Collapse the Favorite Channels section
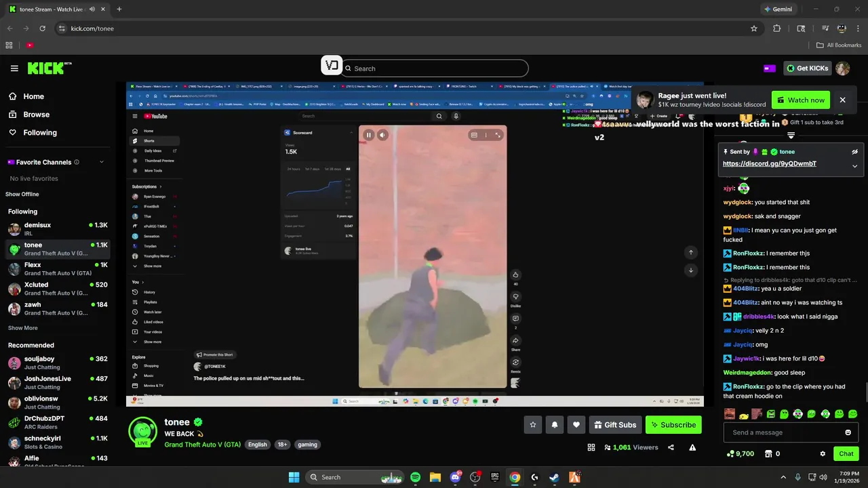Image resolution: width=868 pixels, height=488 pixels. (102, 162)
